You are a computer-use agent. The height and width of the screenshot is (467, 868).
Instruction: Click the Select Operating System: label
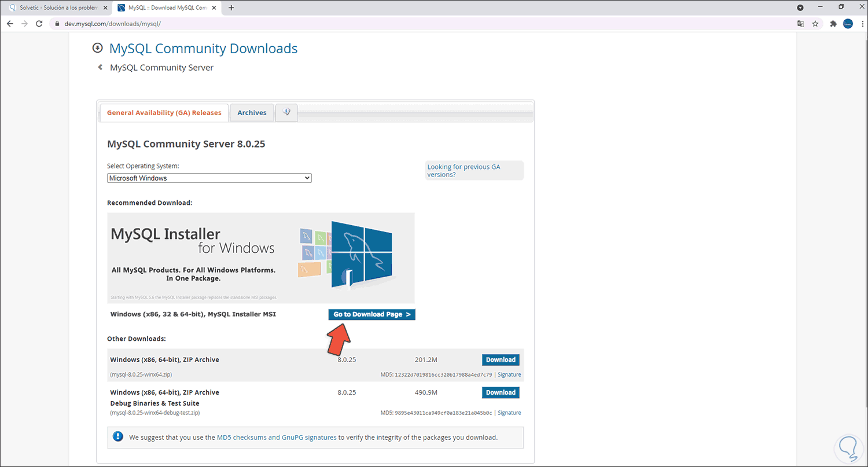[x=143, y=166]
